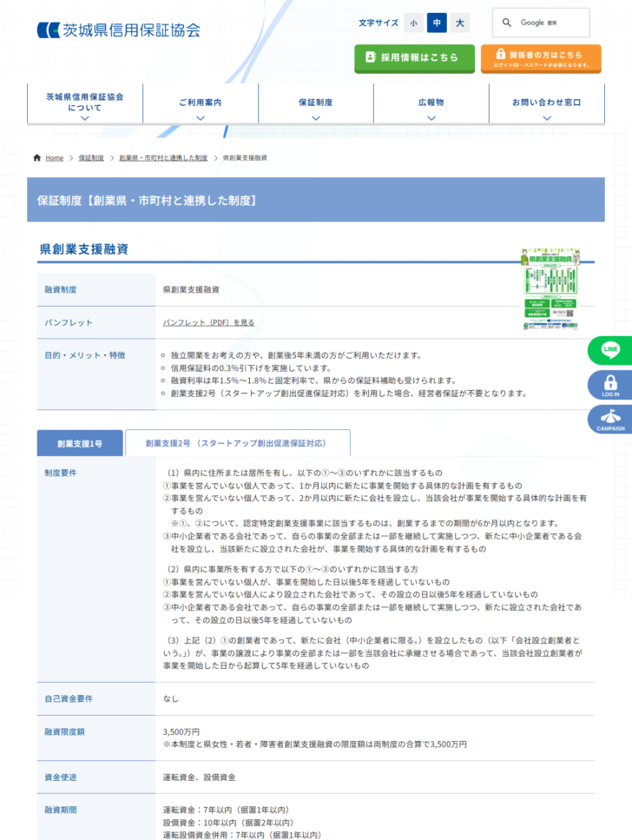Click 保証制度 breadcrumb link
The image size is (632, 840).
coord(91,158)
